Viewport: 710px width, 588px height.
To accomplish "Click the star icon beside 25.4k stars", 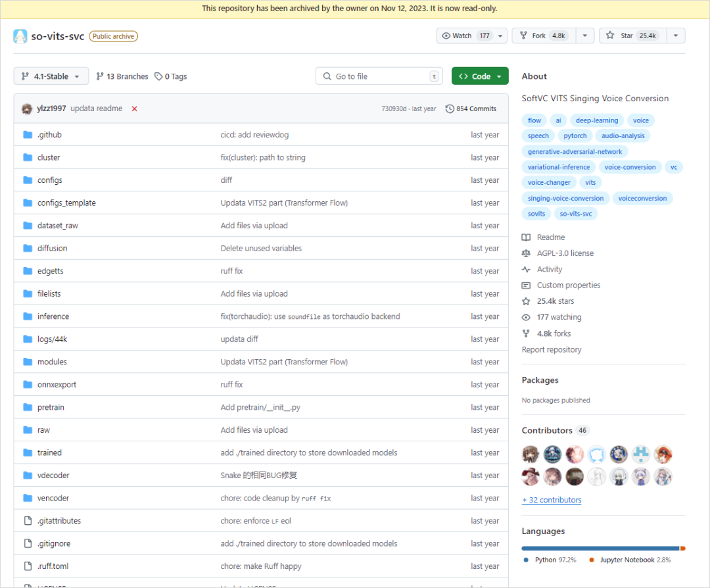I will click(526, 301).
